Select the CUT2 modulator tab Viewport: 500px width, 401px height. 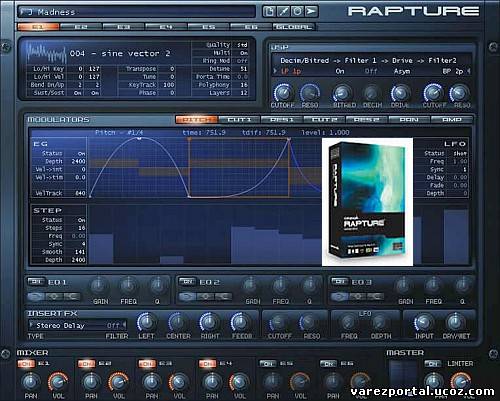pos(324,120)
